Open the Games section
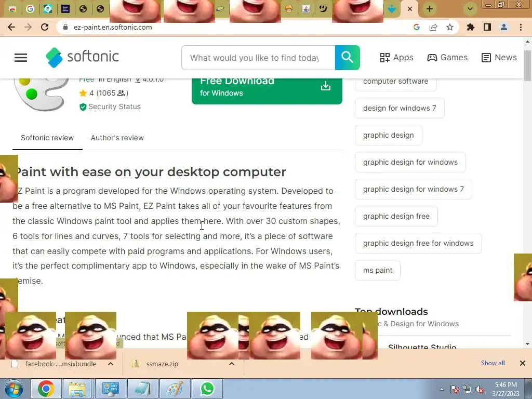The image size is (532, 399). [447, 57]
